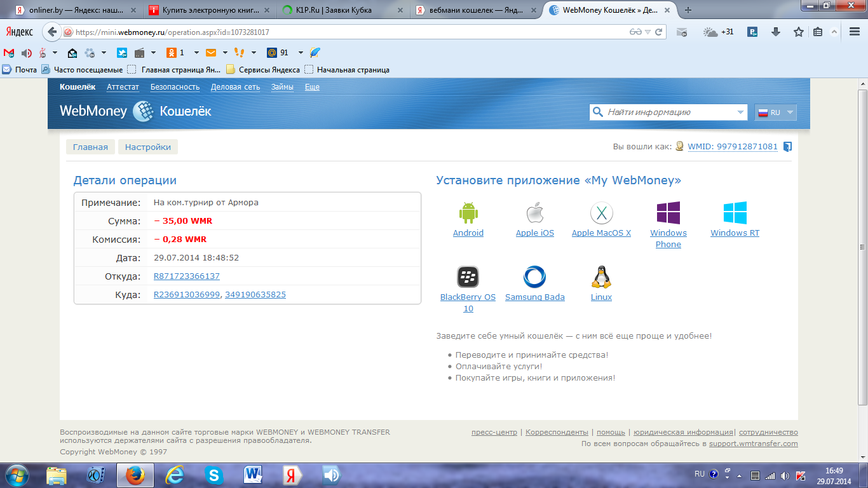Click the logout icon next to WMID

click(x=787, y=147)
